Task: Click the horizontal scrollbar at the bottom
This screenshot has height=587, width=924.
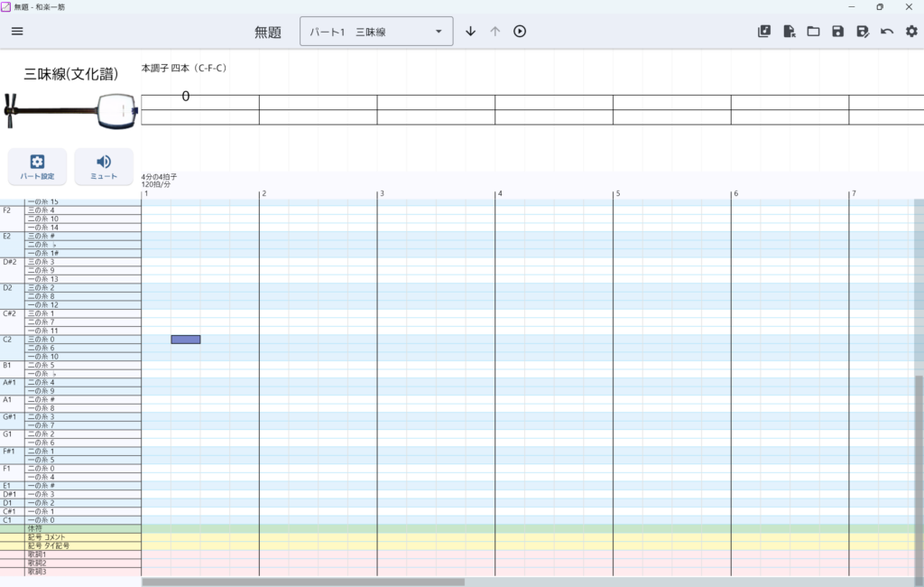Action: [303, 582]
